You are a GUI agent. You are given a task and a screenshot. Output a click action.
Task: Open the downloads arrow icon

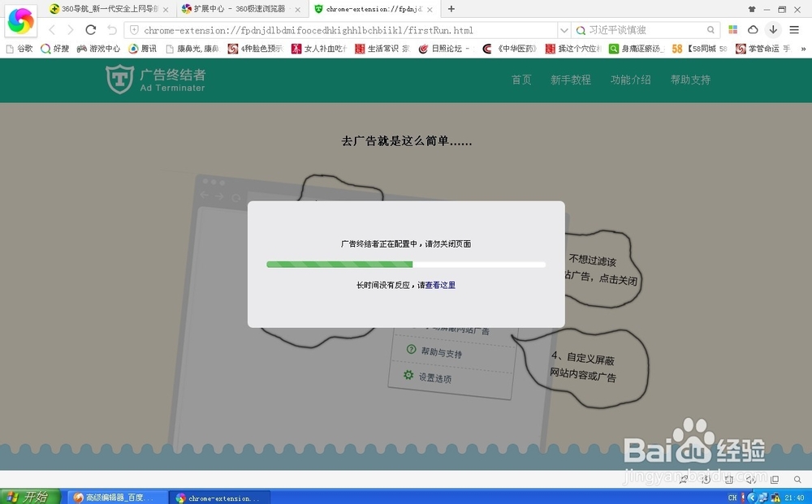[773, 29]
